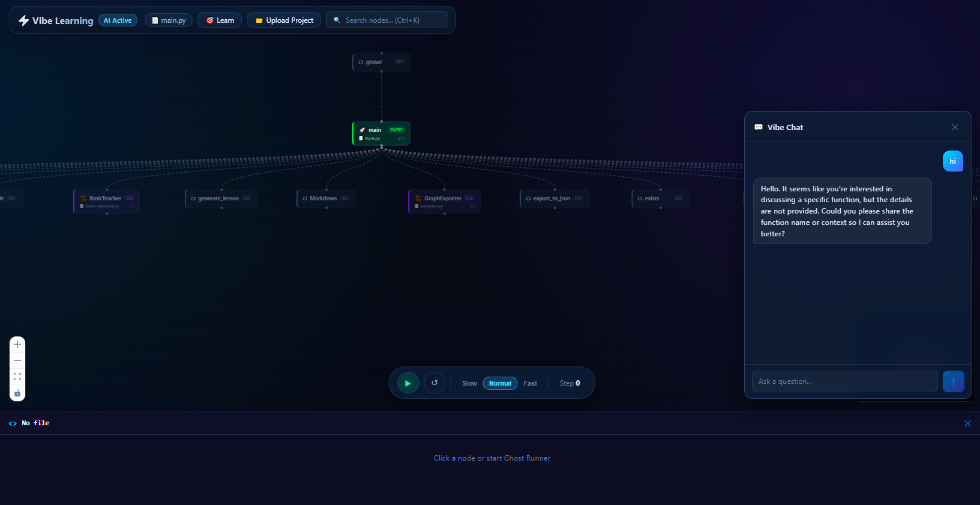Set playback speed to Slow
The width and height of the screenshot is (980, 505).
coord(469,383)
